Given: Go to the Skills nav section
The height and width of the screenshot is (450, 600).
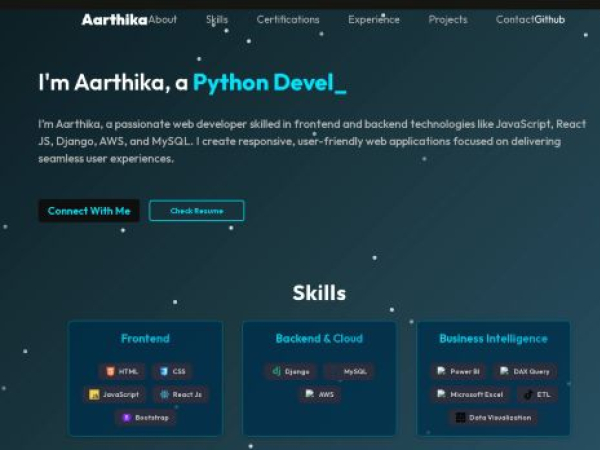Looking at the screenshot, I should [217, 20].
